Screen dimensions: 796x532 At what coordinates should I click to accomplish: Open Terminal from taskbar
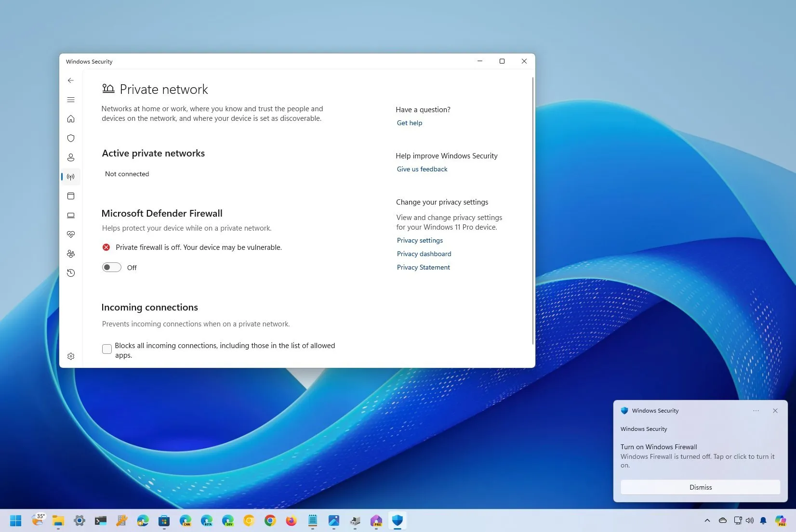(x=101, y=520)
